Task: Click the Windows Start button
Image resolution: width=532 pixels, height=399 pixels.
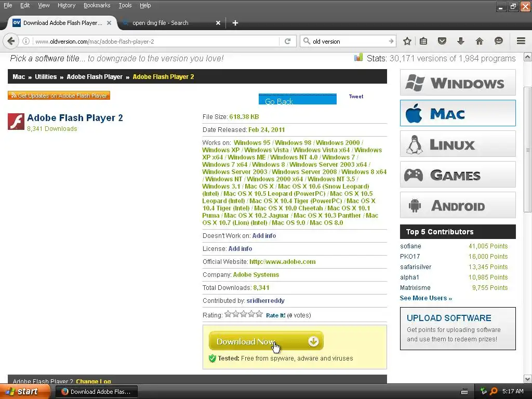Action: pos(25,392)
